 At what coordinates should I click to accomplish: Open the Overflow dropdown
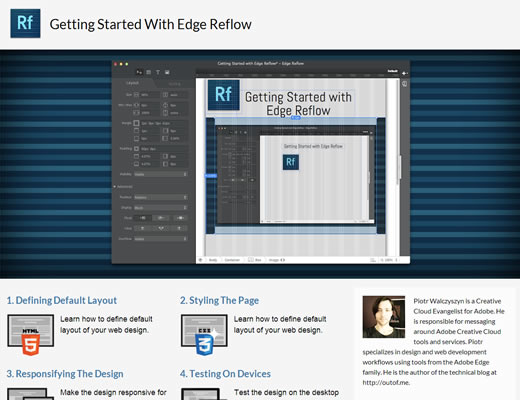point(161,239)
